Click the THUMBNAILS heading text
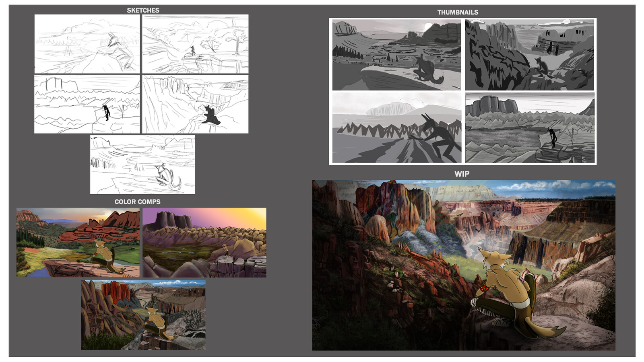The width and height of the screenshot is (644, 362). [x=458, y=12]
